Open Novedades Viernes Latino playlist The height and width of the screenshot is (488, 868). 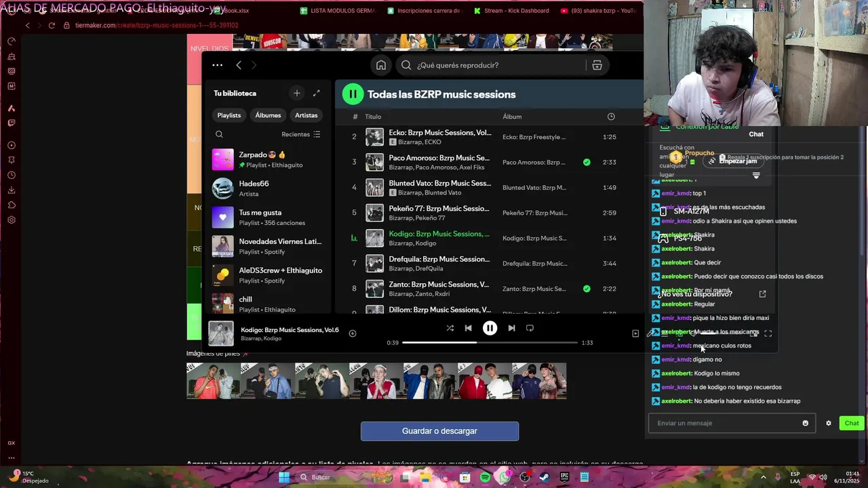267,246
